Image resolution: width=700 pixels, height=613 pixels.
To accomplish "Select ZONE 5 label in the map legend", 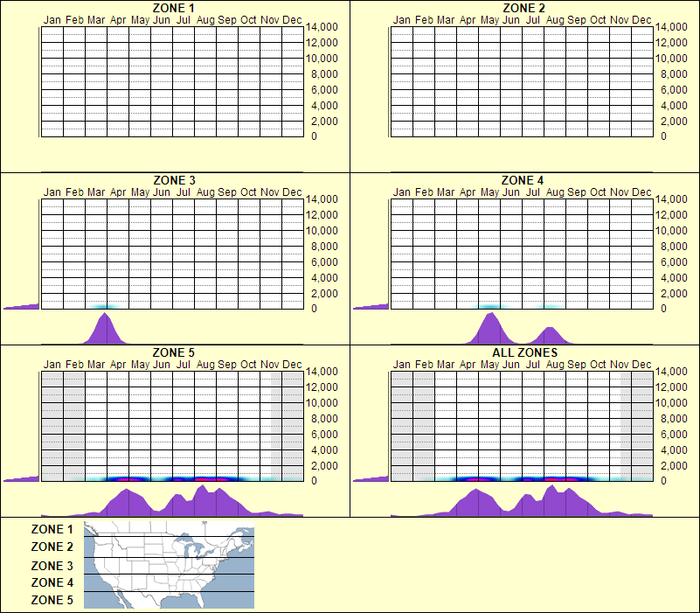I will tap(52, 600).
